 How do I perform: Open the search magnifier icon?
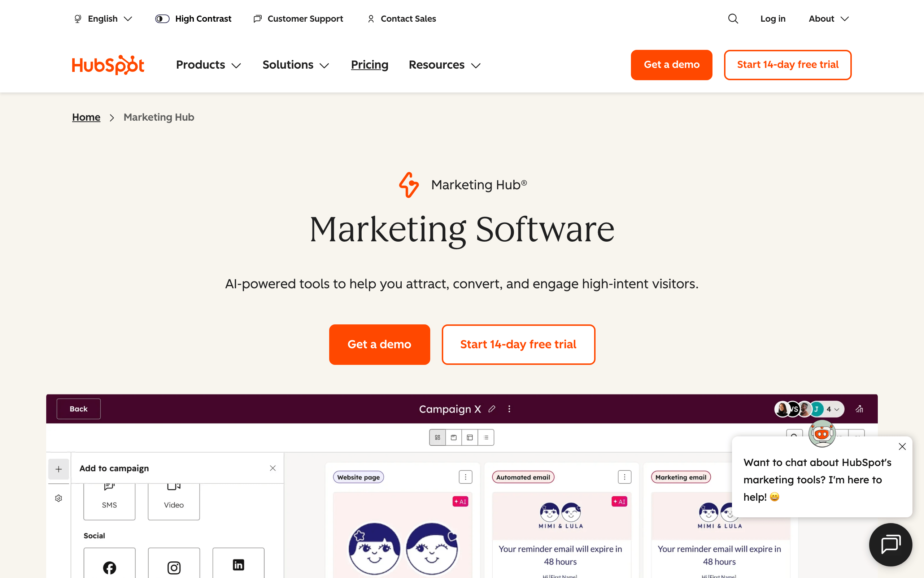(x=733, y=19)
